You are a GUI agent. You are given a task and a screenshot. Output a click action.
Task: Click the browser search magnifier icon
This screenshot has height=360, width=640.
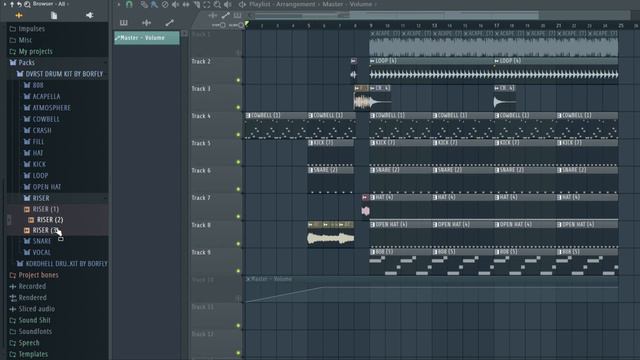27,4
